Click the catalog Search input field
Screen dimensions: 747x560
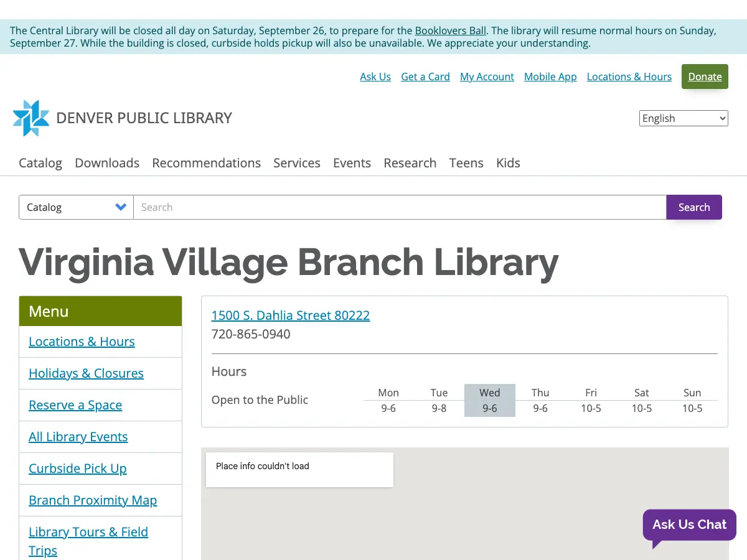[x=400, y=207]
